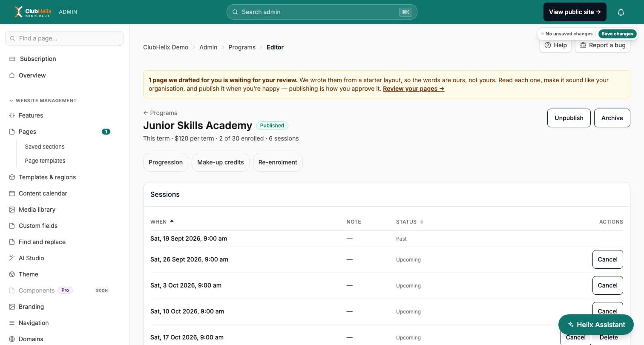Image resolution: width=644 pixels, height=345 pixels.
Task: Focus the Search admin field
Action: tap(322, 12)
